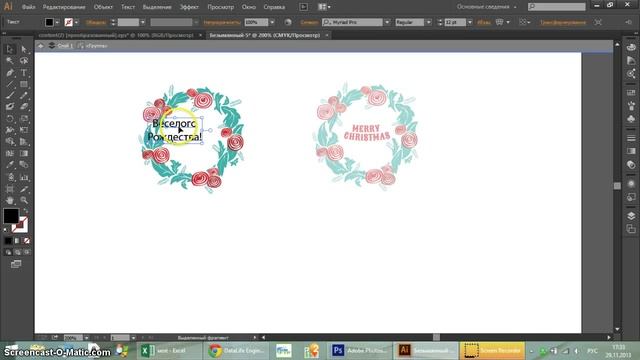Click the Трансформирование transform link
The image size is (640, 360).
click(563, 22)
